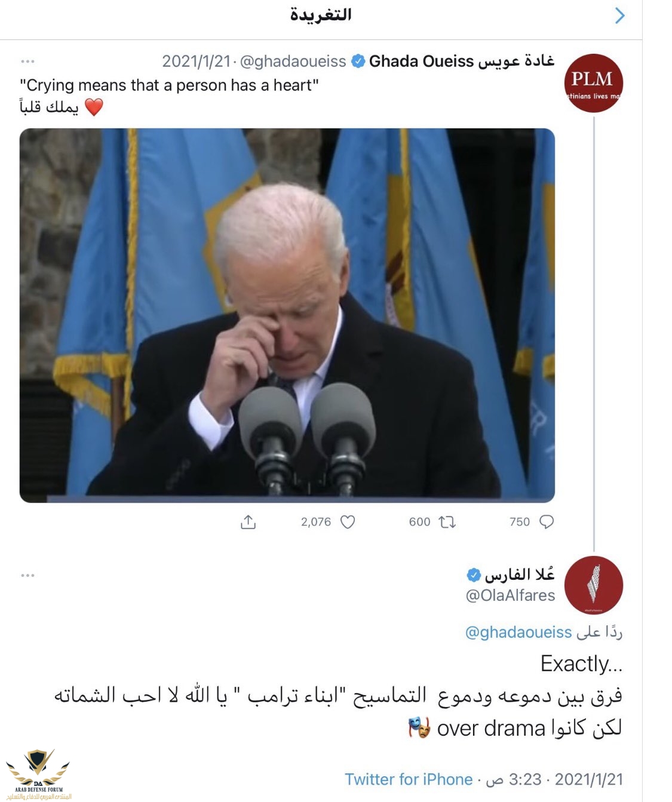The image size is (672, 802).
Task: Expand three-dots menu on Ola's reply
Action: point(27,576)
